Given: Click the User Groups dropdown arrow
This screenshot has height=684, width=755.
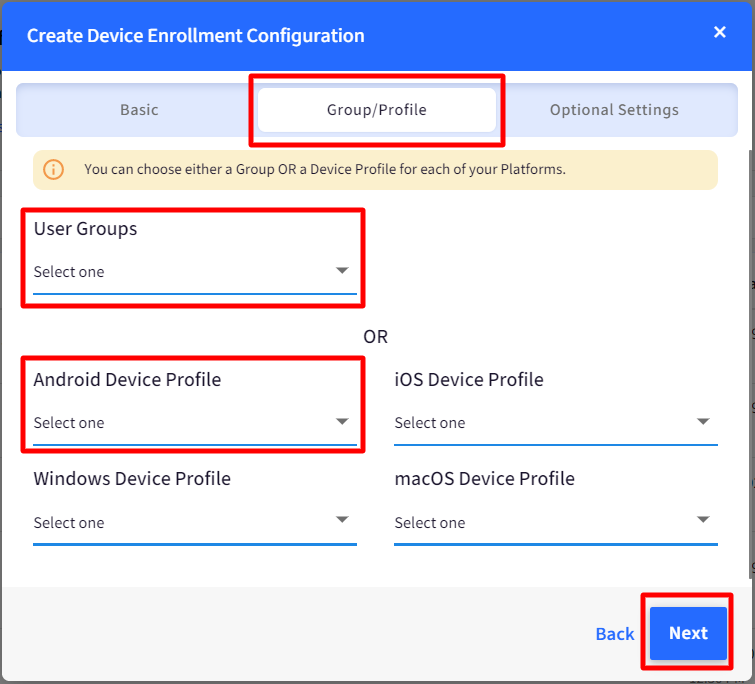Looking at the screenshot, I should pos(342,271).
